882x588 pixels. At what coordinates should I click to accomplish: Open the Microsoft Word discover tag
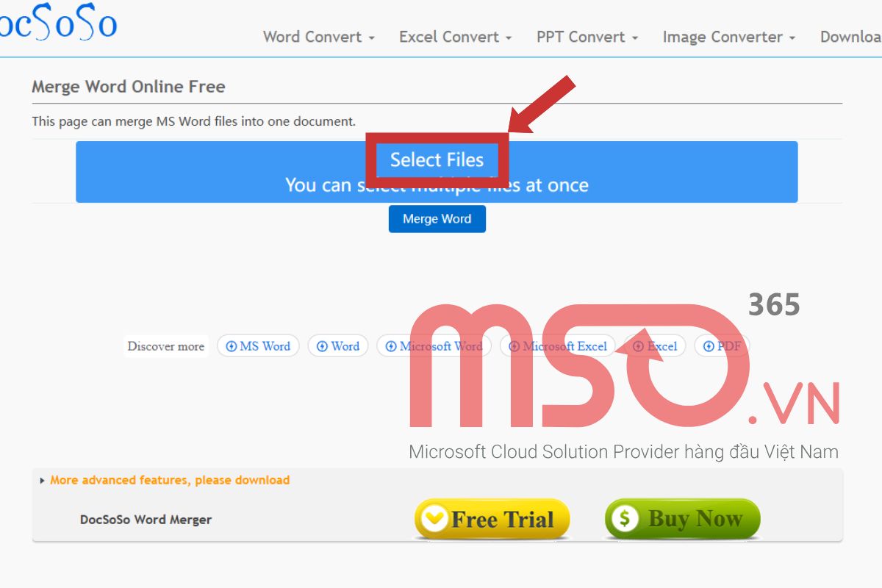click(434, 346)
